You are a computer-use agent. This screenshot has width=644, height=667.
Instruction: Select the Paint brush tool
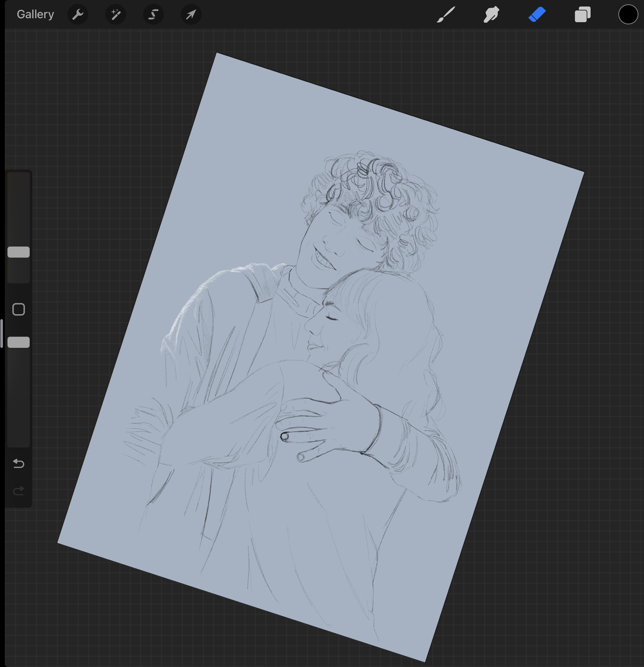(446, 15)
